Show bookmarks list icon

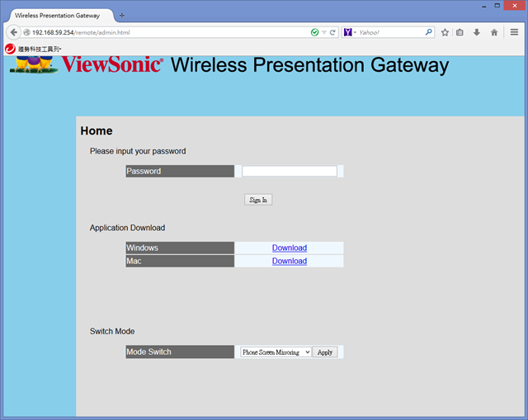point(460,32)
